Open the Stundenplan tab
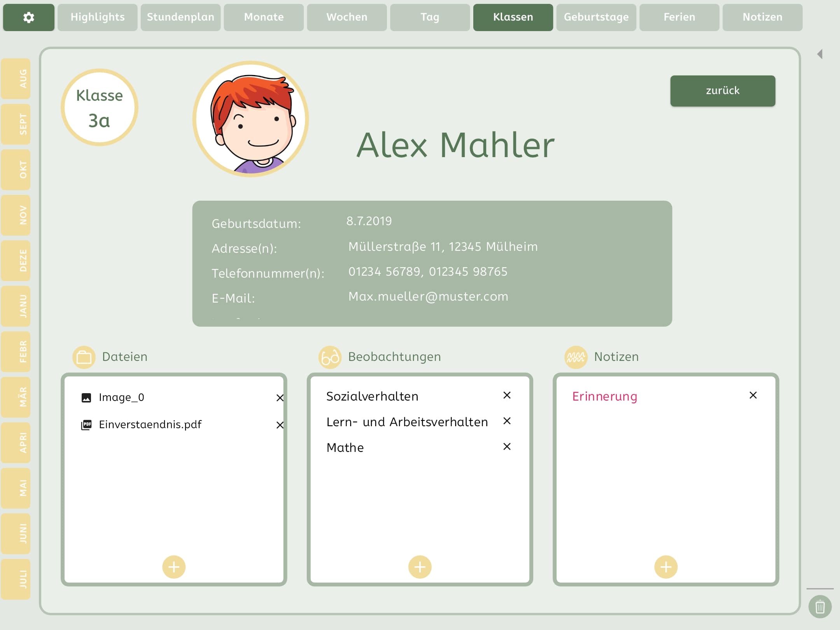This screenshot has width=840, height=630. [180, 17]
